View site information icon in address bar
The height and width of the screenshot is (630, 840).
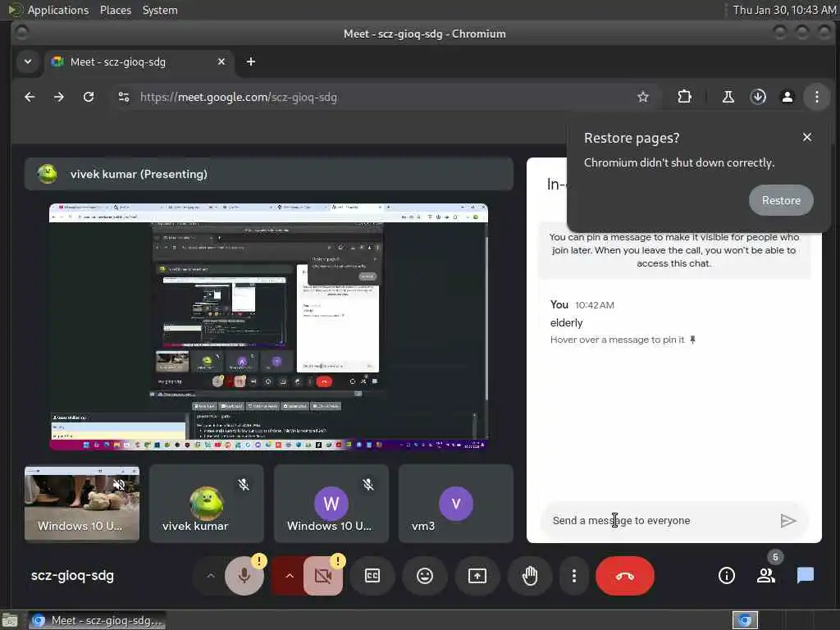(124, 97)
